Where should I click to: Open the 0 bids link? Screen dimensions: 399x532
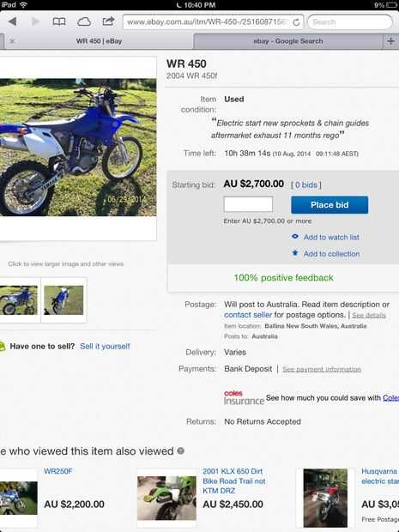click(x=306, y=184)
